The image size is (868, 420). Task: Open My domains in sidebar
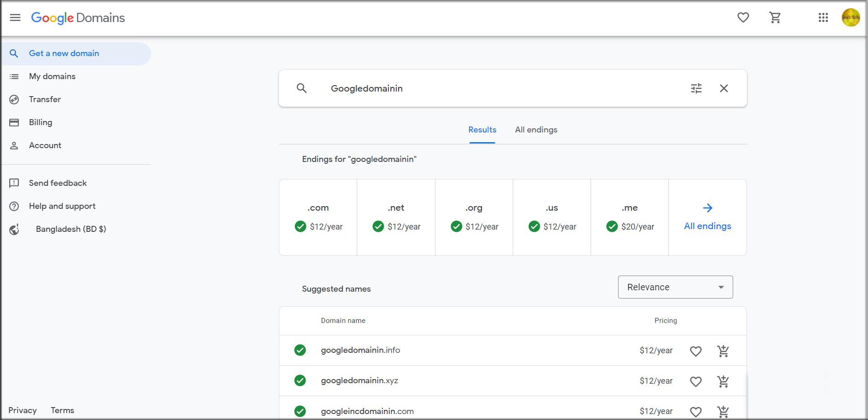[52, 76]
